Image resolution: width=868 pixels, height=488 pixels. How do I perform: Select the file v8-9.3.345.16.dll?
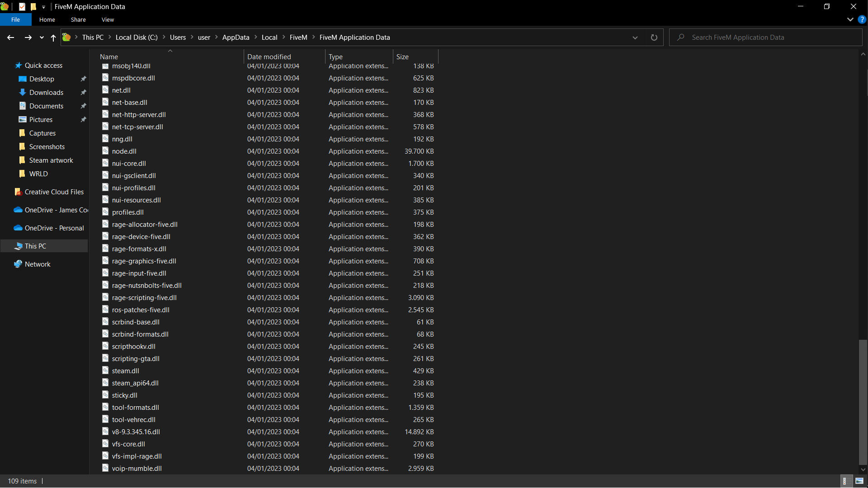(x=136, y=432)
